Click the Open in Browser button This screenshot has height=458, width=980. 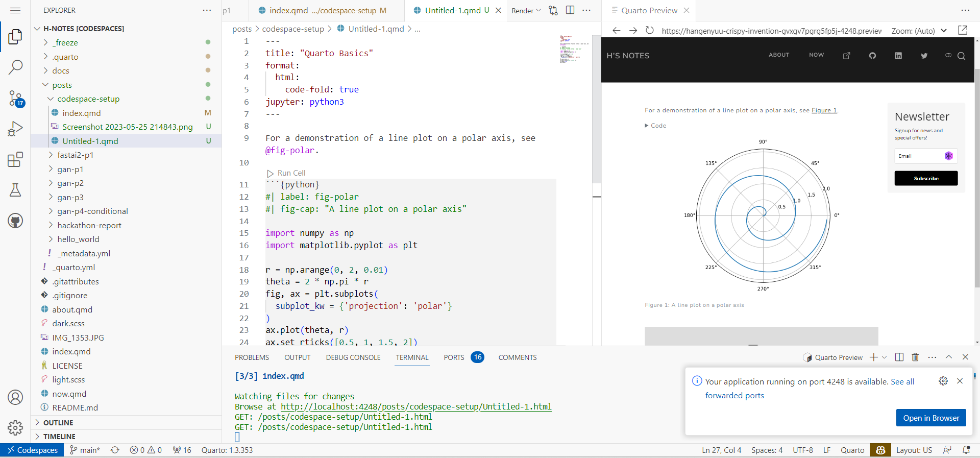(x=931, y=418)
